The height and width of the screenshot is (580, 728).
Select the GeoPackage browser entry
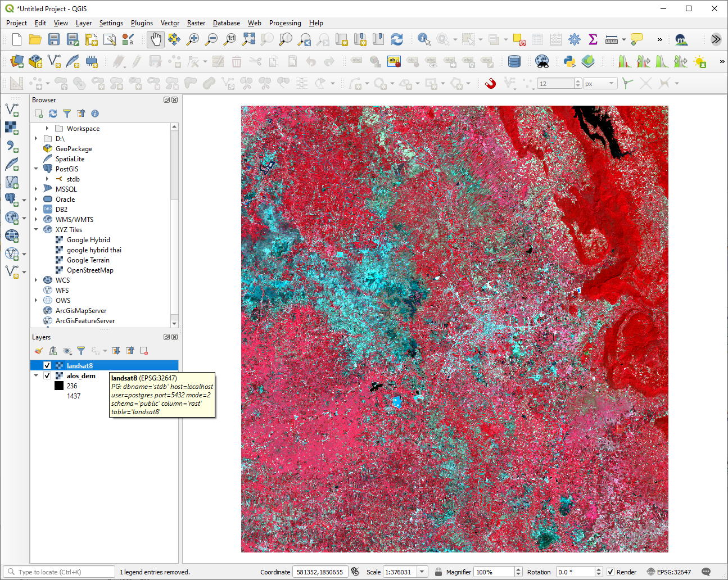tap(74, 148)
